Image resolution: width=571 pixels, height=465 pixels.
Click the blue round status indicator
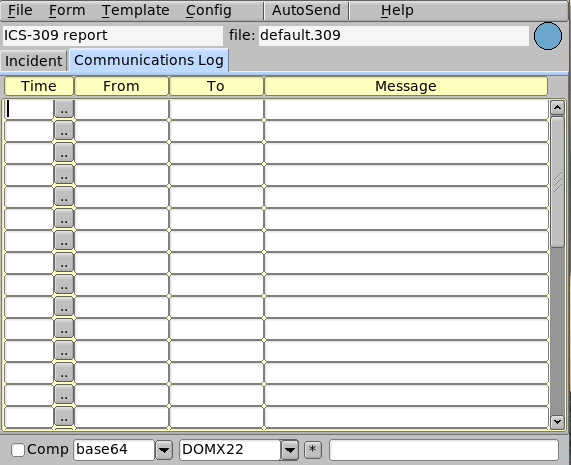tap(548, 36)
